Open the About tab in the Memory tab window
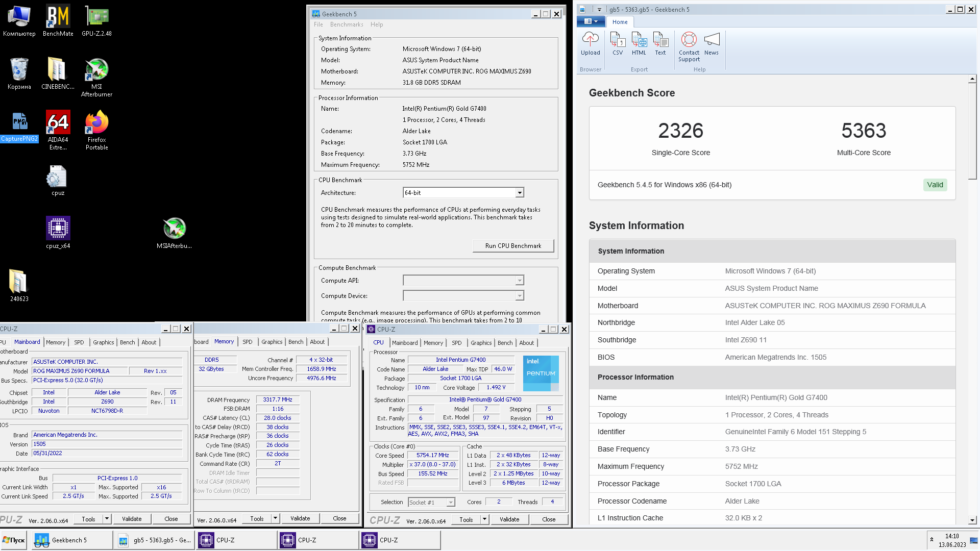980x551 pixels. (317, 342)
